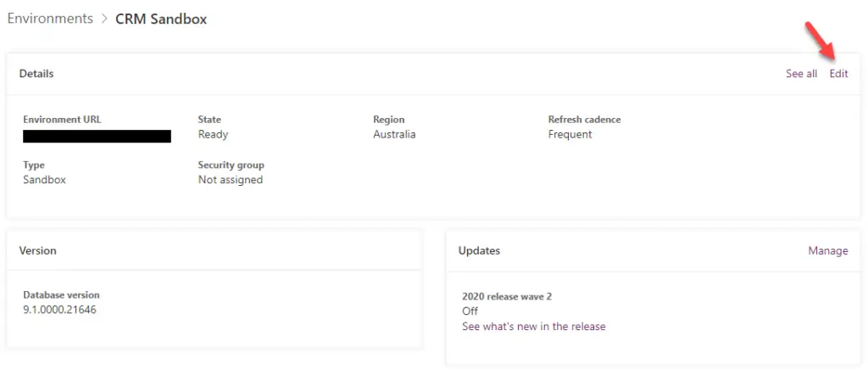Click the Security group label
This screenshot has width=868, height=370.
point(231,165)
